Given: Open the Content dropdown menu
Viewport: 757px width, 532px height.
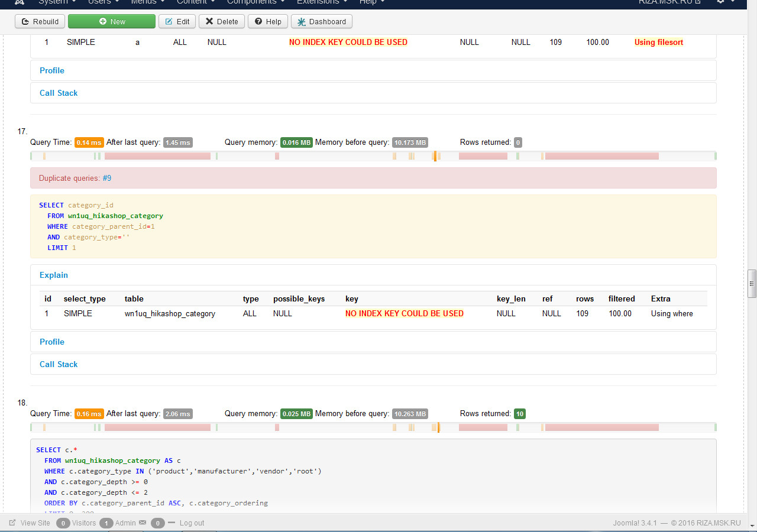Looking at the screenshot, I should tap(196, 2).
